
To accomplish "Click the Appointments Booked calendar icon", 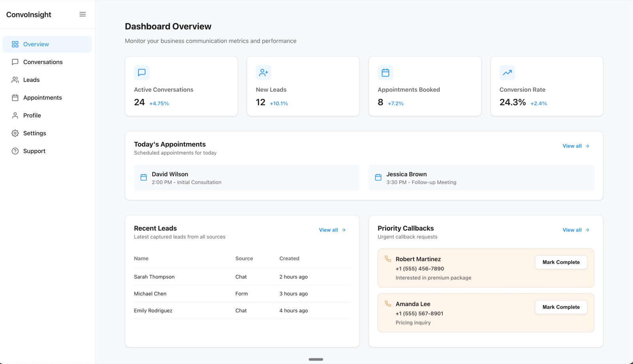I will 385,72.
